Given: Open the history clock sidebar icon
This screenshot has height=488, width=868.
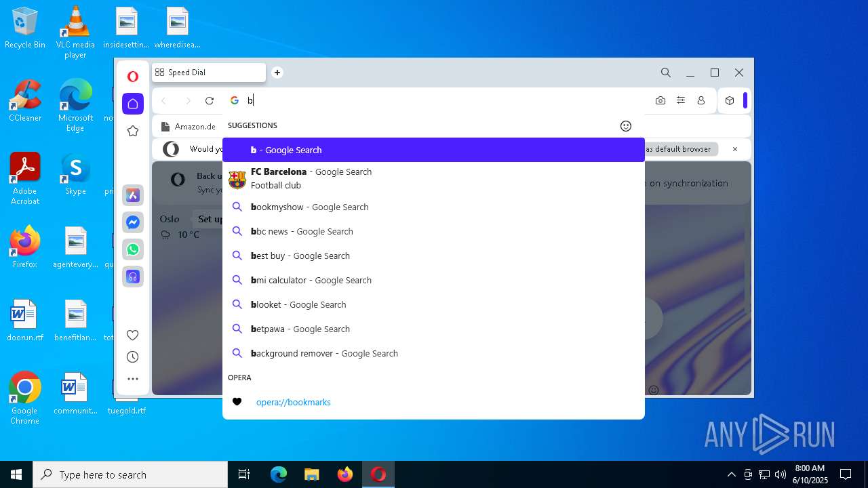Looking at the screenshot, I should [133, 357].
